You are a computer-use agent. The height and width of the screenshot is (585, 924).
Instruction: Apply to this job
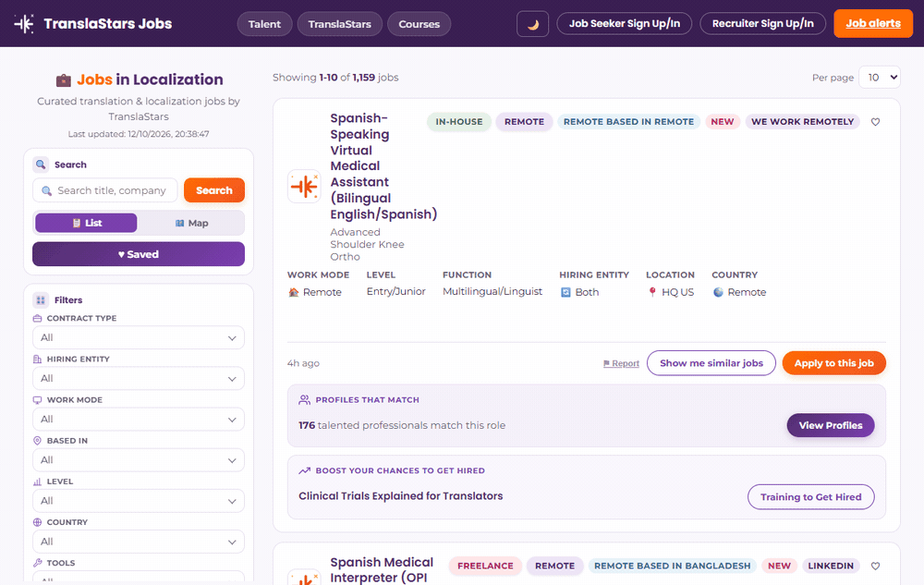[x=833, y=363]
